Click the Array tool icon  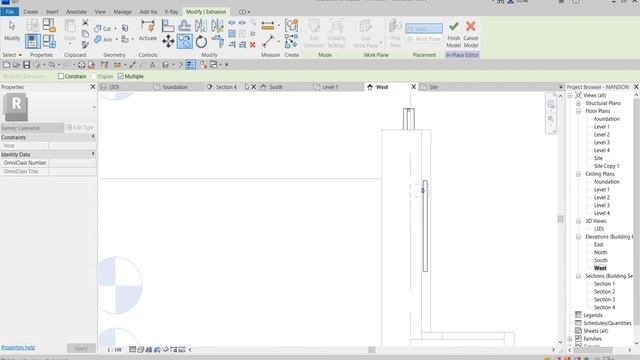(x=232, y=34)
